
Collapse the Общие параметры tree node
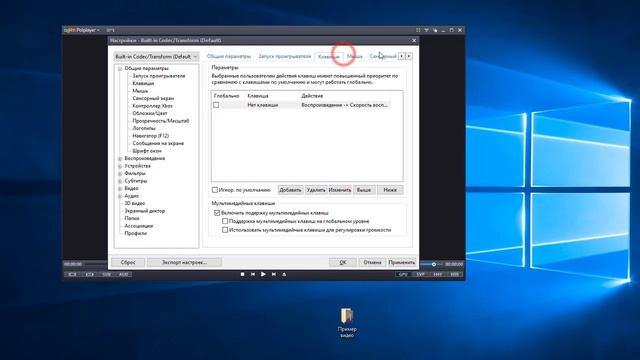point(120,69)
